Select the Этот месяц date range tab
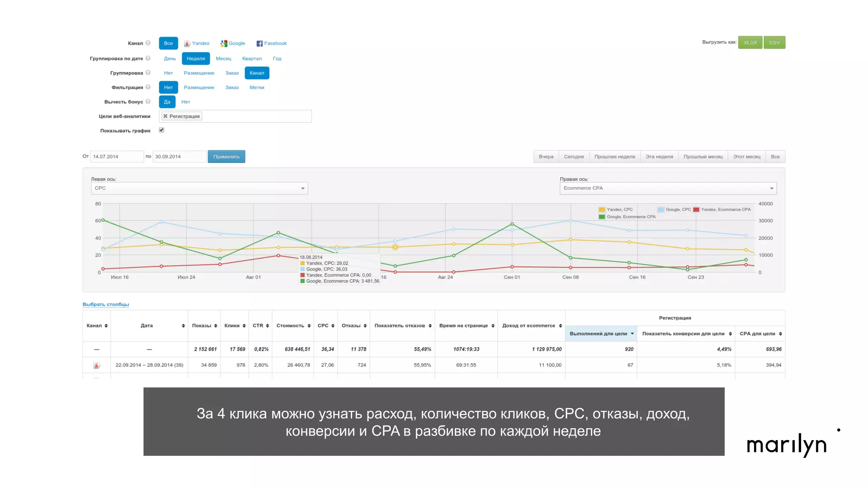The width and height of the screenshot is (868, 488). click(x=746, y=156)
